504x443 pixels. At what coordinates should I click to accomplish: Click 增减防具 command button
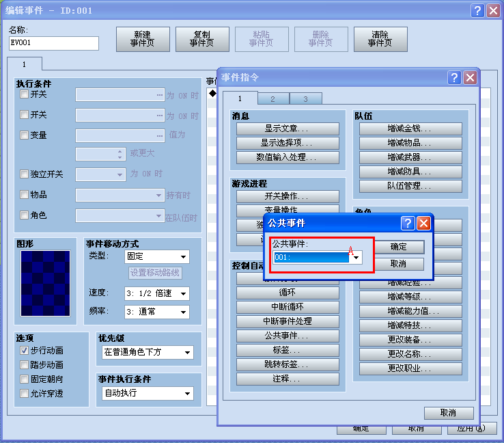click(x=410, y=172)
